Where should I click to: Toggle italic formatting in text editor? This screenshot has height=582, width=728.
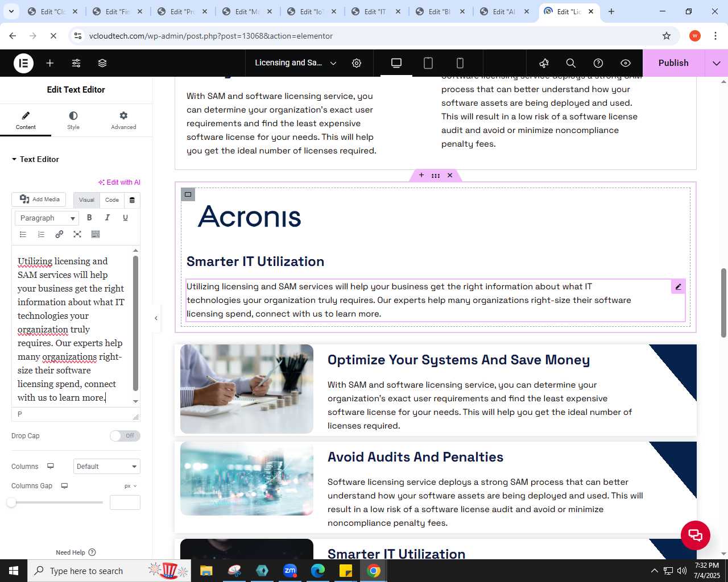(x=107, y=218)
